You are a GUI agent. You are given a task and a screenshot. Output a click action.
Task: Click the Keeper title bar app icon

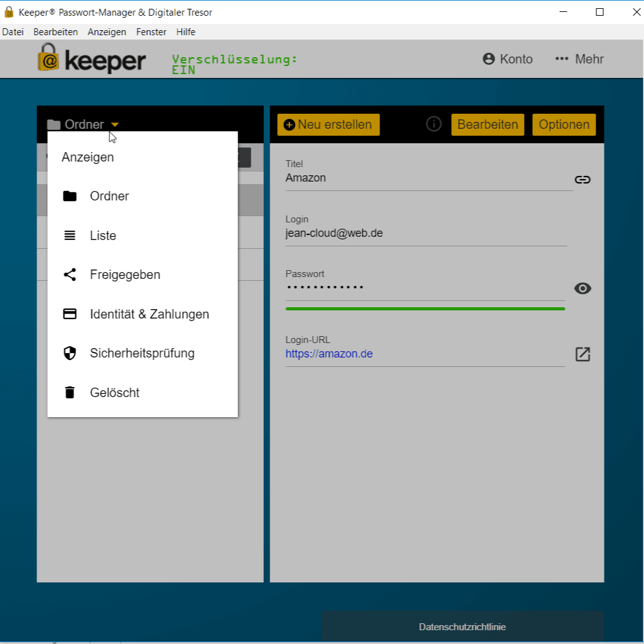[9, 12]
